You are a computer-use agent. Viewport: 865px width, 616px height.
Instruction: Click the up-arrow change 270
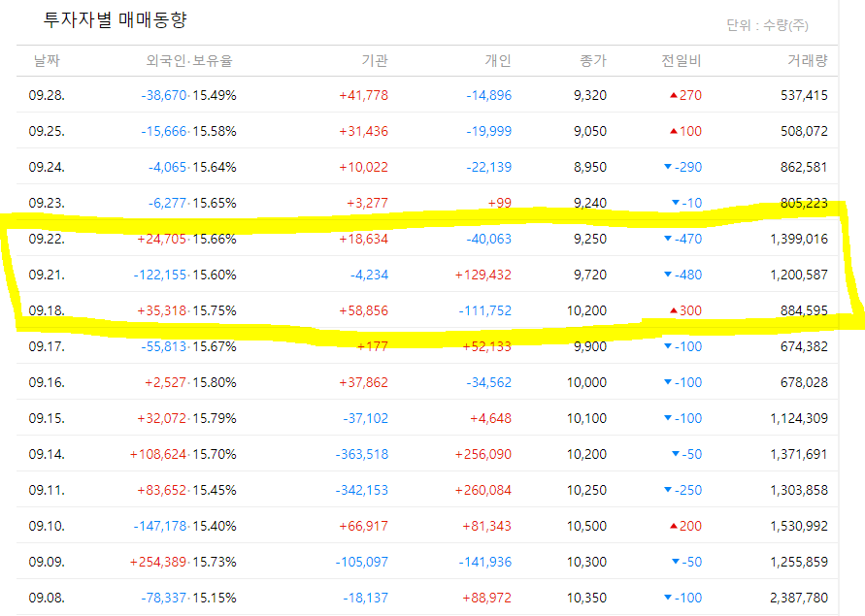pyautogui.click(x=685, y=95)
